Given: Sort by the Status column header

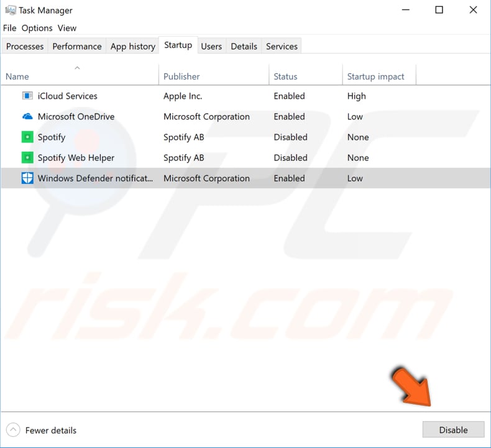Looking at the screenshot, I should (x=306, y=75).
